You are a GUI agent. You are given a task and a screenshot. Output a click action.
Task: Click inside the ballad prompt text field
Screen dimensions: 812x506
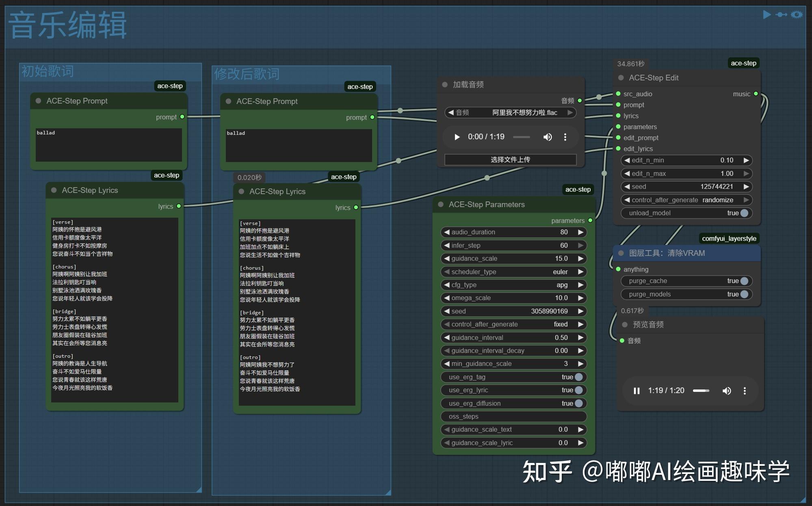(108, 145)
